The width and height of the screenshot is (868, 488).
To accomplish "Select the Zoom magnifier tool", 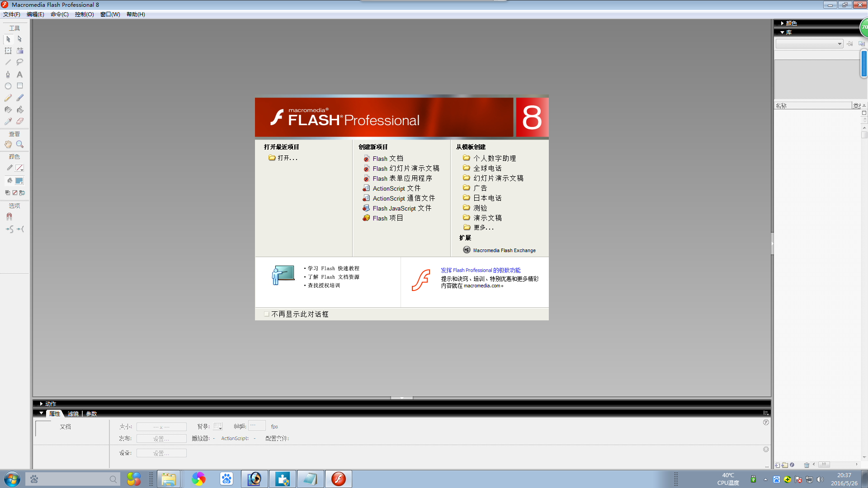I will click(20, 145).
